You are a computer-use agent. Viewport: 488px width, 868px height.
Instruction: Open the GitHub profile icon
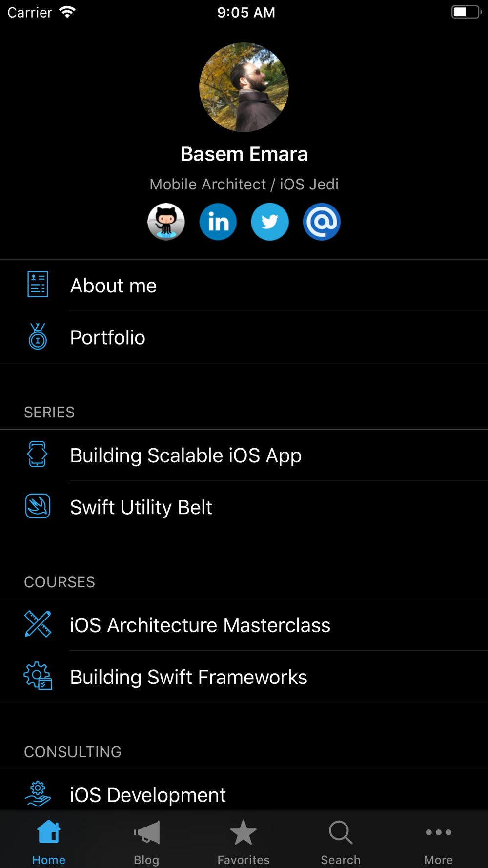pos(166,222)
